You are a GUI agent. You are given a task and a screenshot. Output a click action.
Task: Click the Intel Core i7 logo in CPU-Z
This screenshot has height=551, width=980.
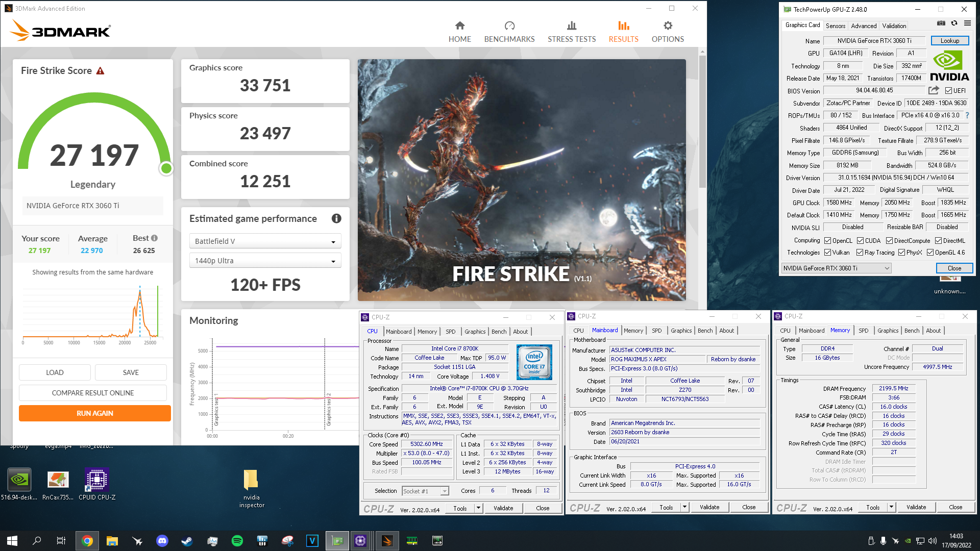[x=534, y=362]
